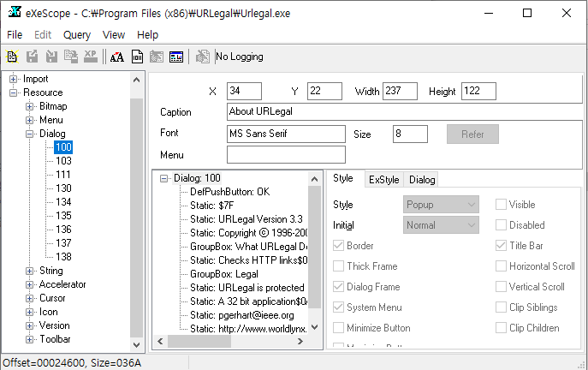Click the eXeScope app icon in title bar
This screenshot has height=370, width=588.
click(x=15, y=12)
